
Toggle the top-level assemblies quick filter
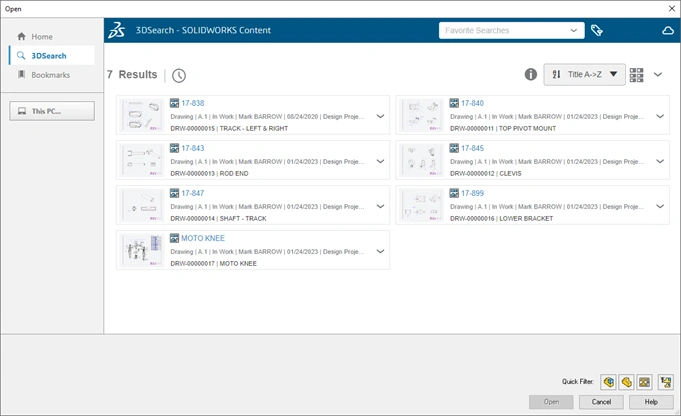click(666, 382)
